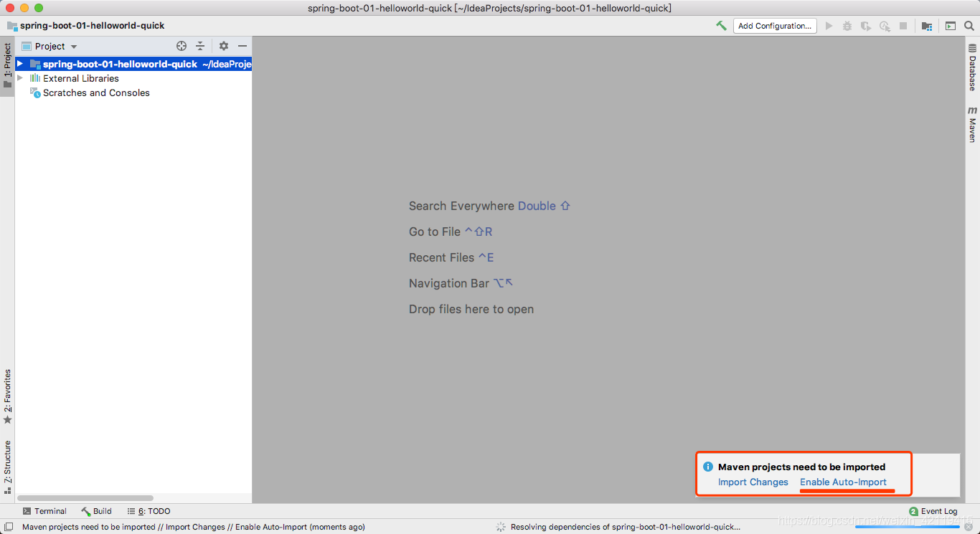Open Project Structure icon in toolbar

coord(927,26)
